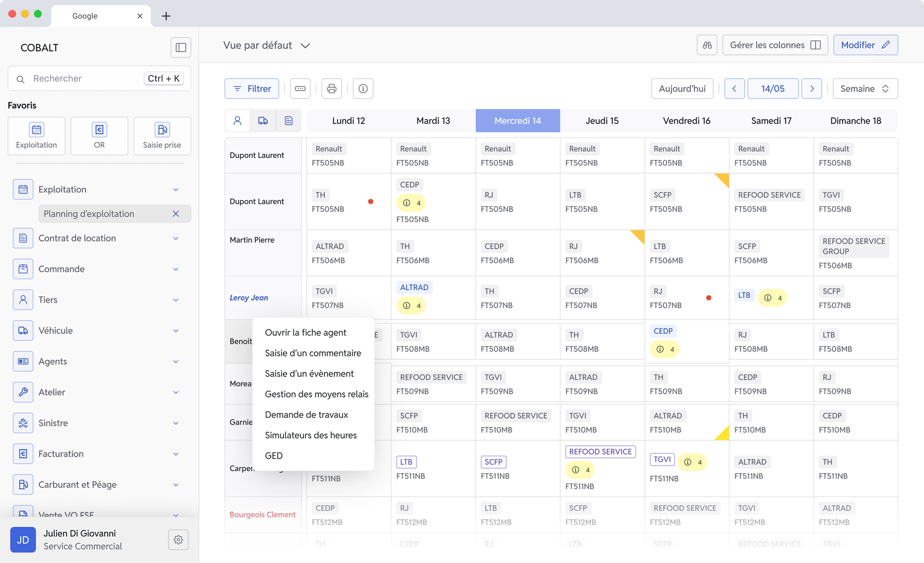Open the Vue par défaut dropdown
This screenshot has height=563, width=924.
[x=267, y=45]
